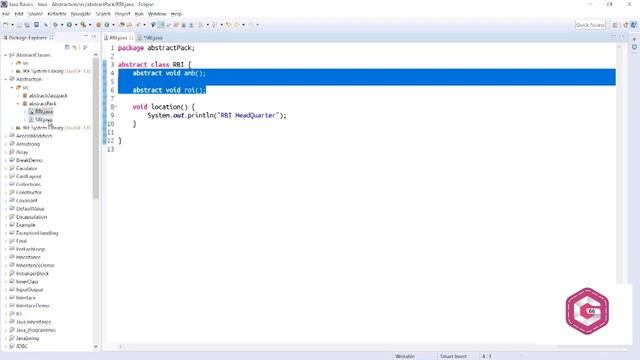The width and height of the screenshot is (640, 360).
Task: Select the ExceptionHandling project
Action: (x=37, y=233)
